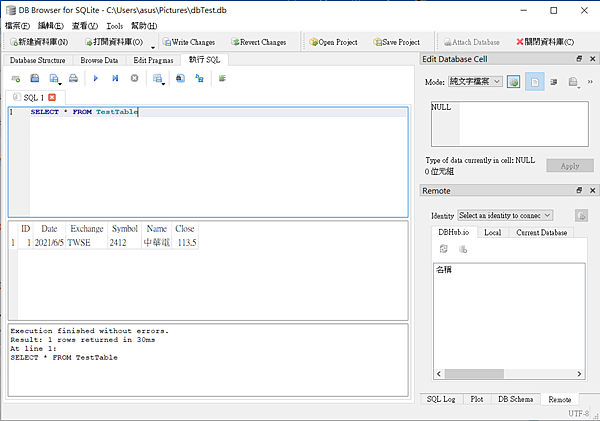The height and width of the screenshot is (421, 600).
Task: Click inside the NULL cell editor
Action: [x=510, y=124]
